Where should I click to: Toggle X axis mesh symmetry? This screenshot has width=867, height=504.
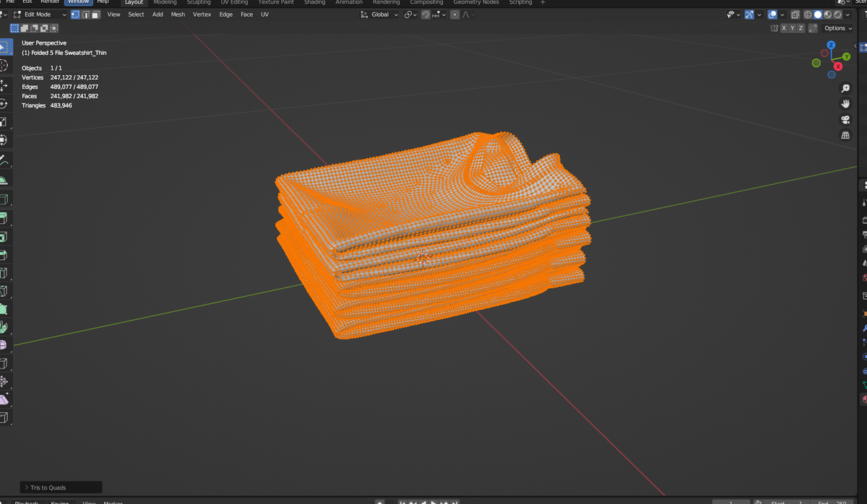click(x=784, y=28)
